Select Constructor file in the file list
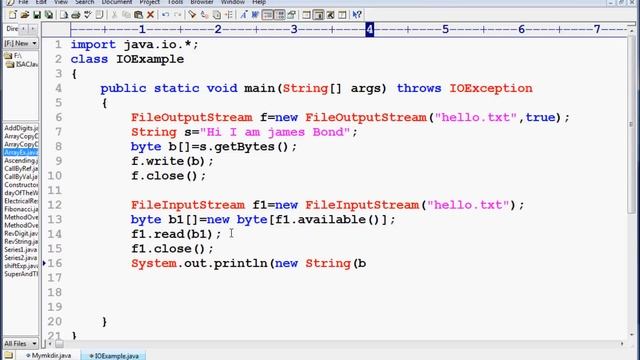 coord(21,185)
